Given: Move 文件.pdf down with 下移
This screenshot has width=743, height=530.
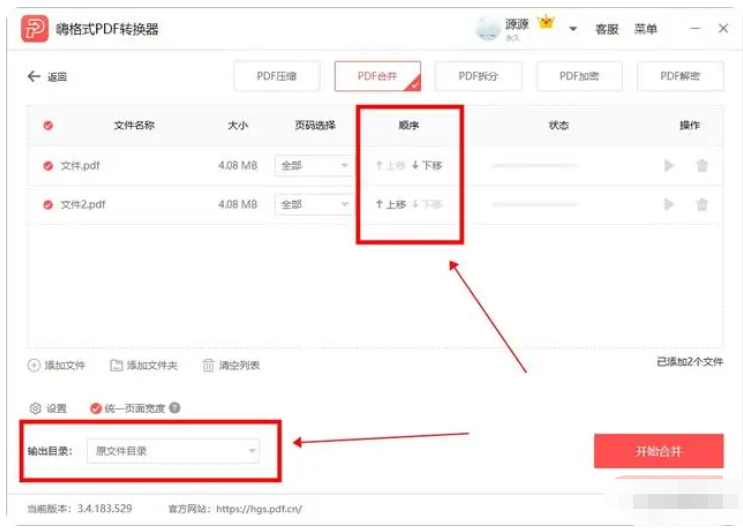Looking at the screenshot, I should (427, 166).
